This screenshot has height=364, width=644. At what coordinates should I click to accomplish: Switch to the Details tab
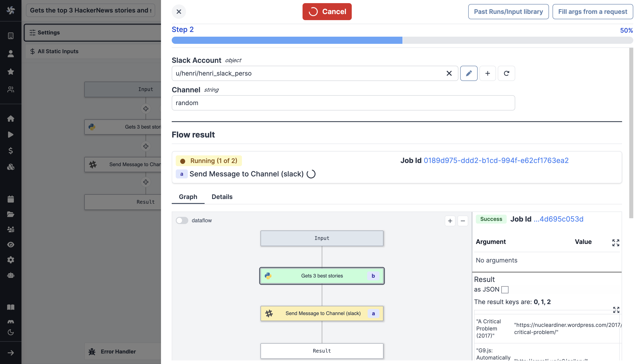(x=222, y=197)
